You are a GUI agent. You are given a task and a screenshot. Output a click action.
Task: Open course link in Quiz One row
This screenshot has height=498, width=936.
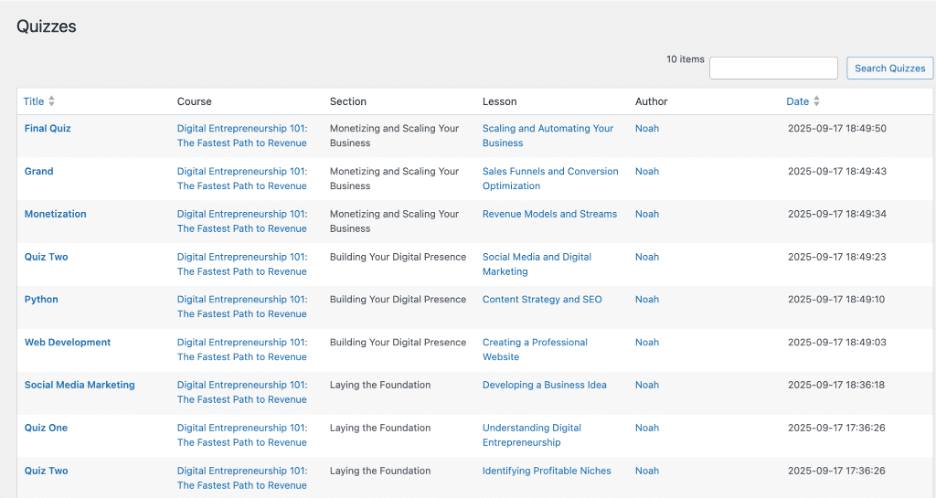(x=242, y=435)
